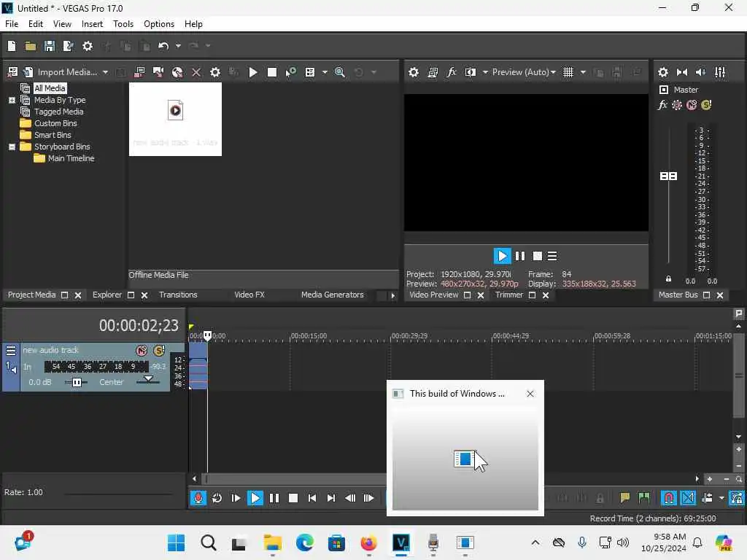Select Main Timeline storyboard bin

pyautogui.click(x=71, y=158)
